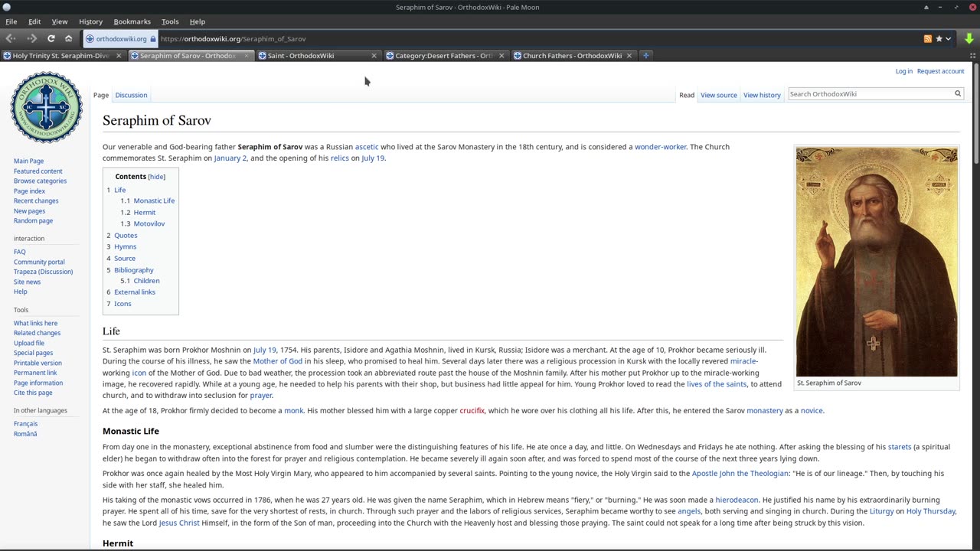
Task: Close the Holy Trinity St. Seraphim tab
Action: click(119, 55)
